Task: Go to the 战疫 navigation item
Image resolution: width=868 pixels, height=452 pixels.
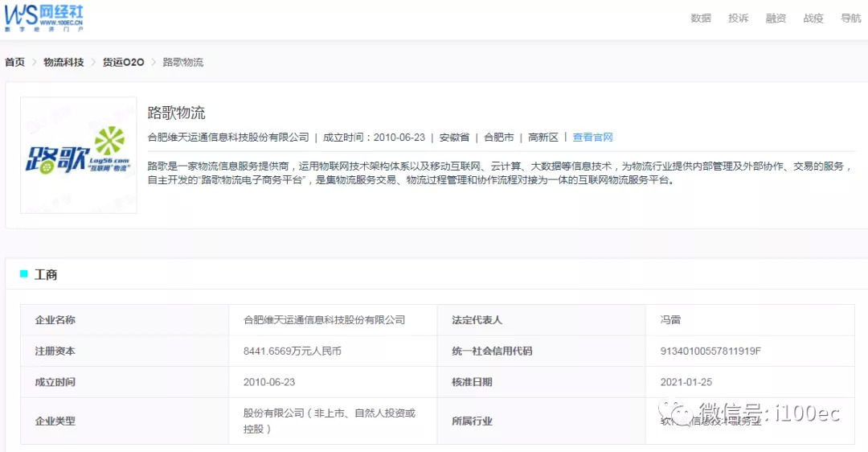Action: [x=813, y=18]
